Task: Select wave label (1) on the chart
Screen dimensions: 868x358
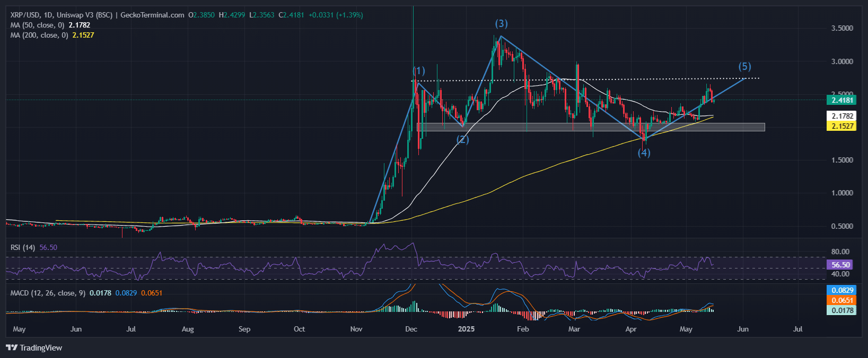Action: pos(419,71)
